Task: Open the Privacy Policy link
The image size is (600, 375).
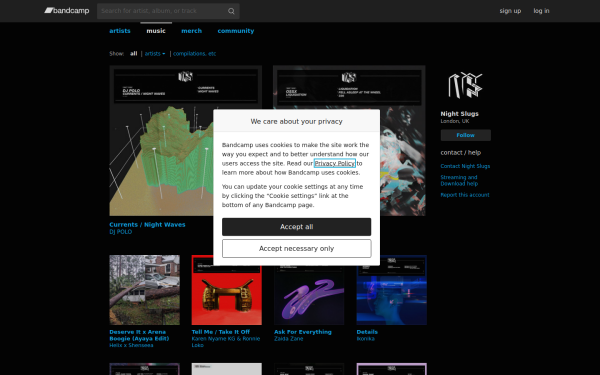Action: click(x=334, y=163)
